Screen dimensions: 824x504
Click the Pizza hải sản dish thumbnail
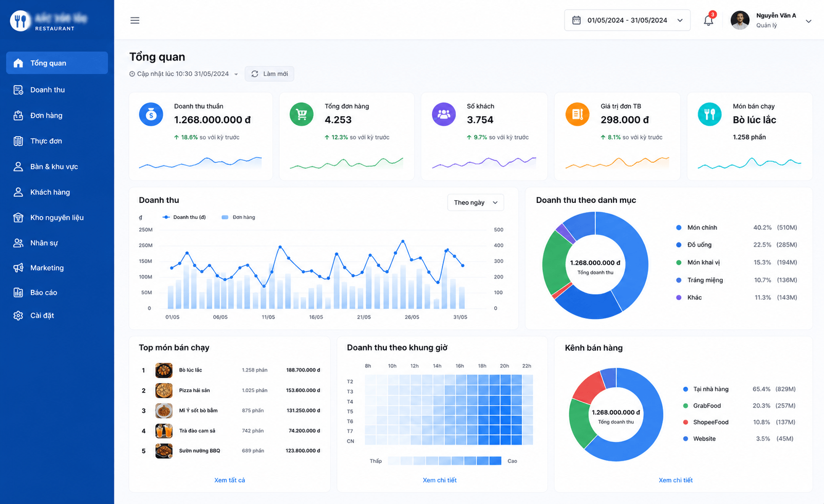coord(164,390)
